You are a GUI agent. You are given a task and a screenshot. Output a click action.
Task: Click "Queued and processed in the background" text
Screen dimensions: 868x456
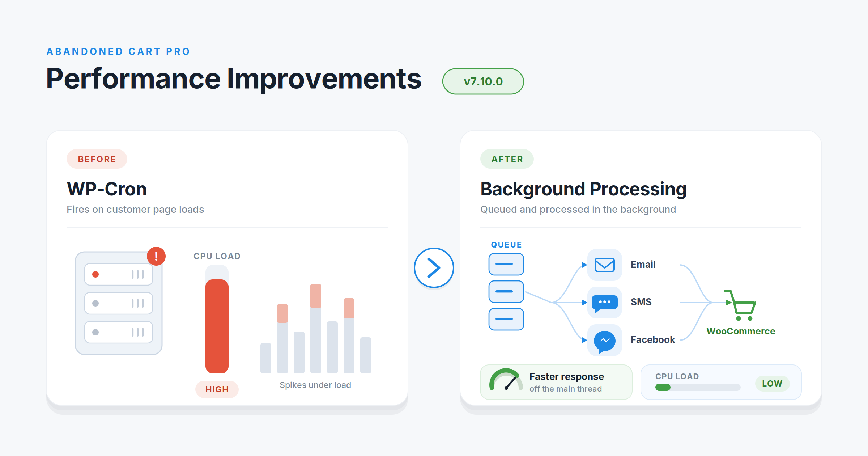coord(578,210)
